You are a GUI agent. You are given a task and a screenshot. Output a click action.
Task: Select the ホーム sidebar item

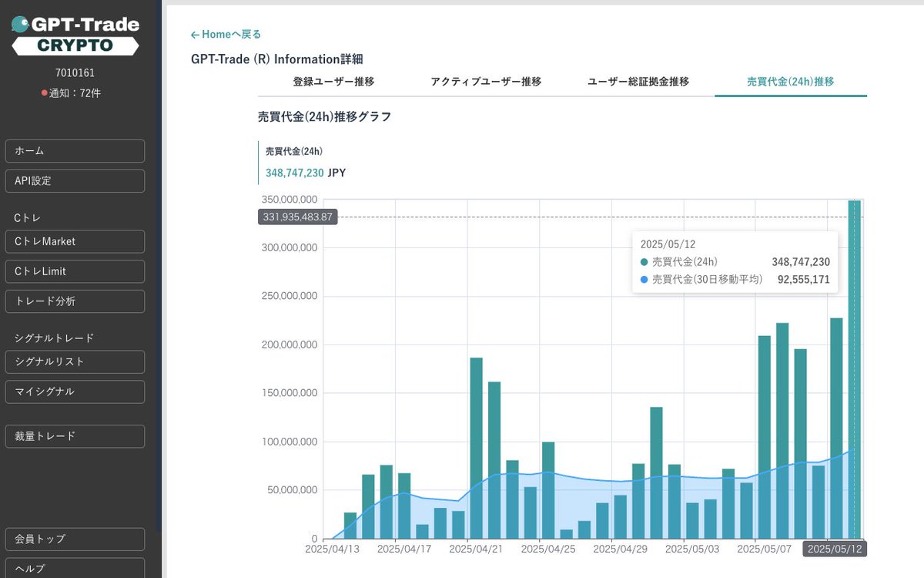tap(75, 151)
